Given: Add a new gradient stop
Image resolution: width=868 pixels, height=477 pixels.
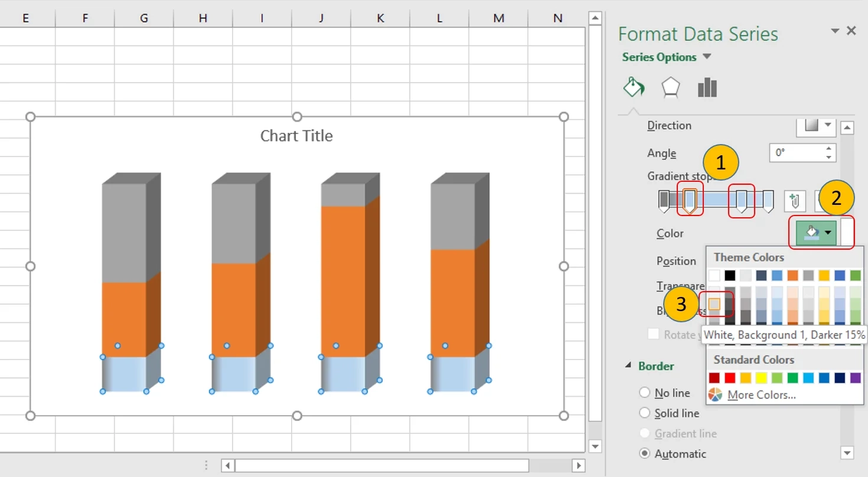Looking at the screenshot, I should (795, 201).
